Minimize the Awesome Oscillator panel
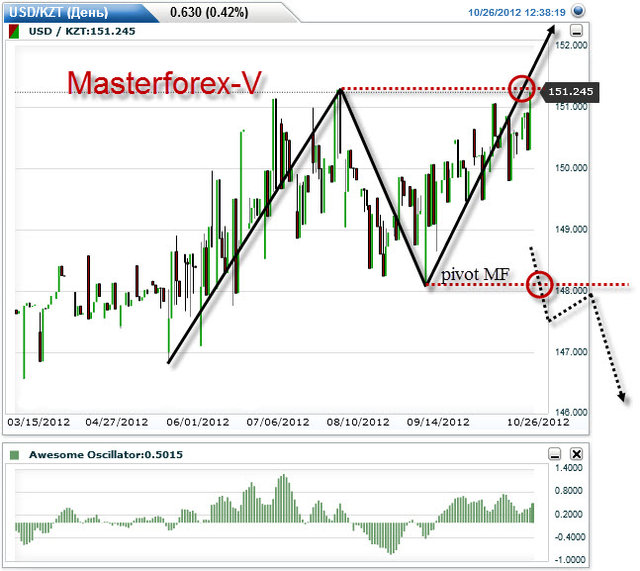This screenshot has width=640, height=571. click(555, 454)
